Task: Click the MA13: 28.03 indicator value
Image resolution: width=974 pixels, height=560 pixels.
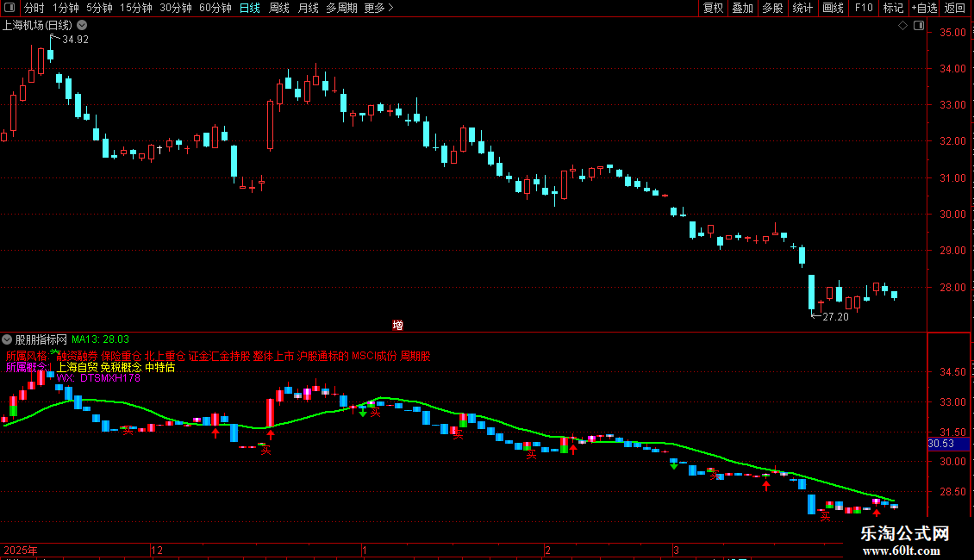Action: [100, 339]
